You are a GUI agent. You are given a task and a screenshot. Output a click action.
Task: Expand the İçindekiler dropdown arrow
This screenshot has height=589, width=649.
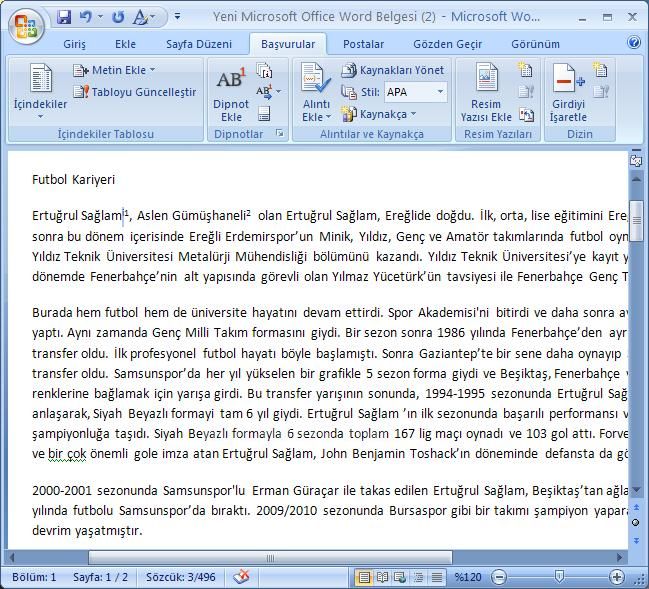coord(41,117)
